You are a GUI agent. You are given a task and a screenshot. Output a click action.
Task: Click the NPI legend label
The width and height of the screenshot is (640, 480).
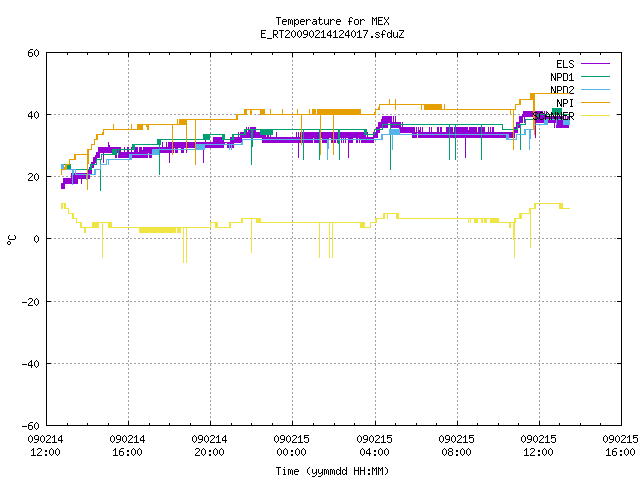(x=565, y=103)
